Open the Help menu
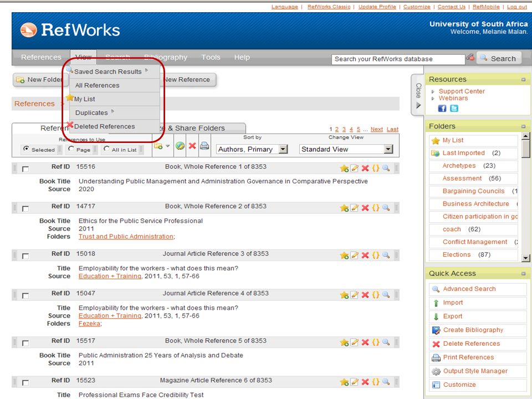 pyautogui.click(x=242, y=57)
